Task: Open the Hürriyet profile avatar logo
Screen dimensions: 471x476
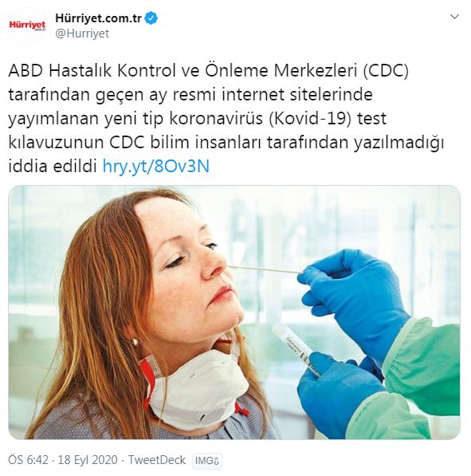Action: point(27,26)
